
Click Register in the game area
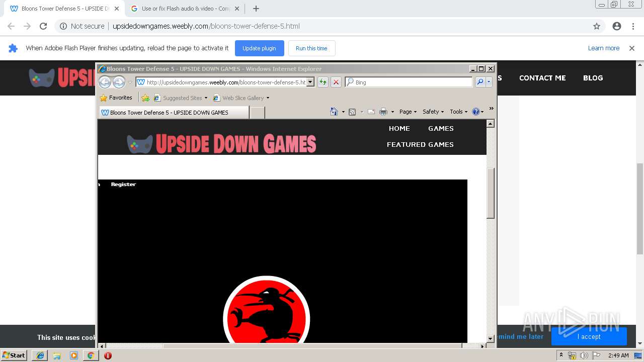pos(123,184)
